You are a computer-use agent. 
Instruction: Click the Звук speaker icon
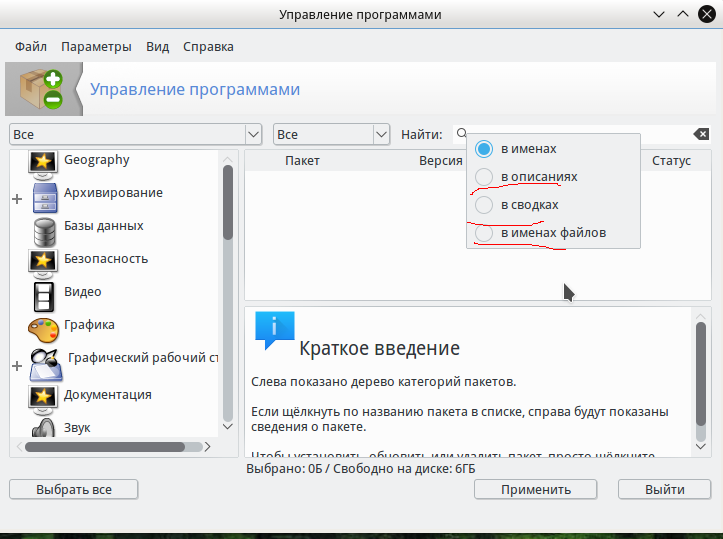coord(44,428)
